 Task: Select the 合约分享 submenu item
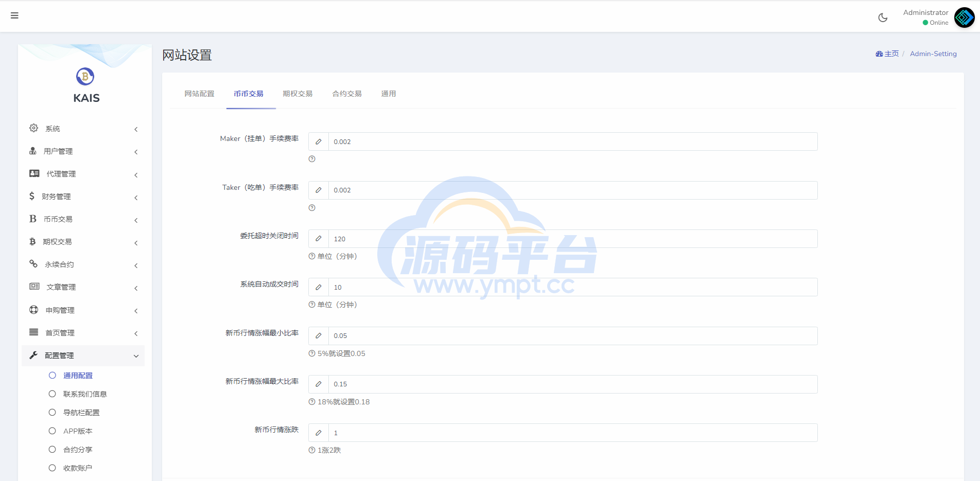(x=78, y=450)
